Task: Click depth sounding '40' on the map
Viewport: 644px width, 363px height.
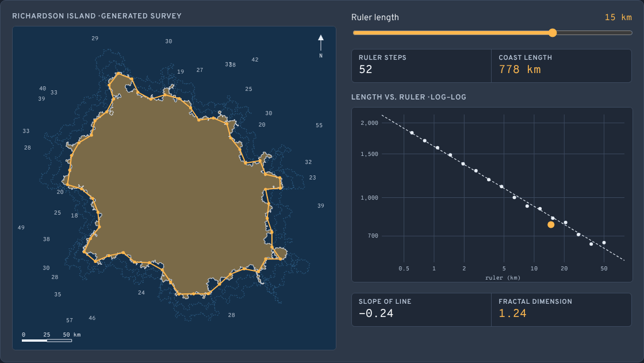Action: pyautogui.click(x=43, y=89)
